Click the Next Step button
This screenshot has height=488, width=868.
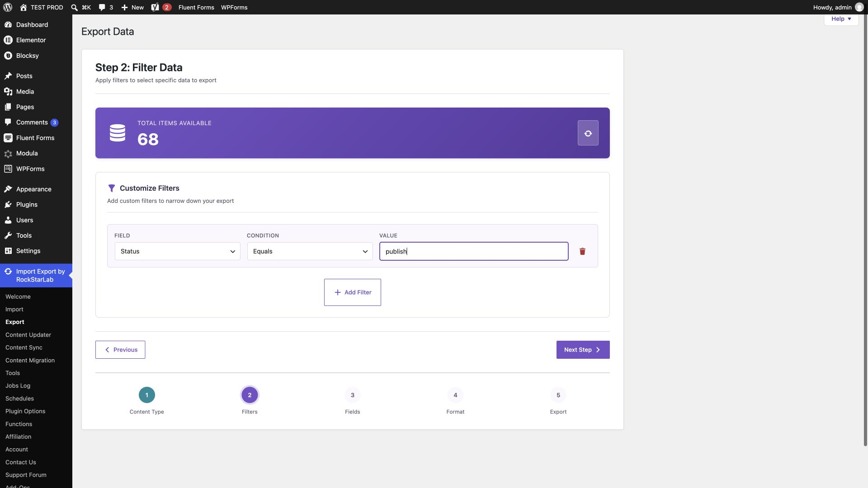point(583,350)
